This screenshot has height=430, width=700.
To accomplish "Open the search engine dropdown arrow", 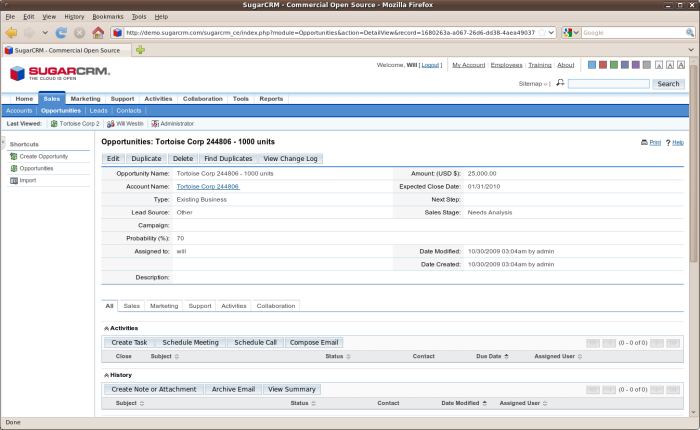I will 576,33.
